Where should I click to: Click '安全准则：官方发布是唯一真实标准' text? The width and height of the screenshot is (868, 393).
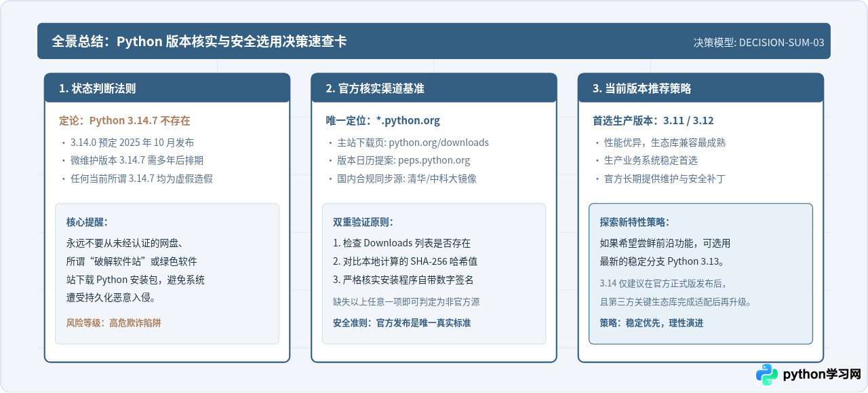pyautogui.click(x=402, y=323)
